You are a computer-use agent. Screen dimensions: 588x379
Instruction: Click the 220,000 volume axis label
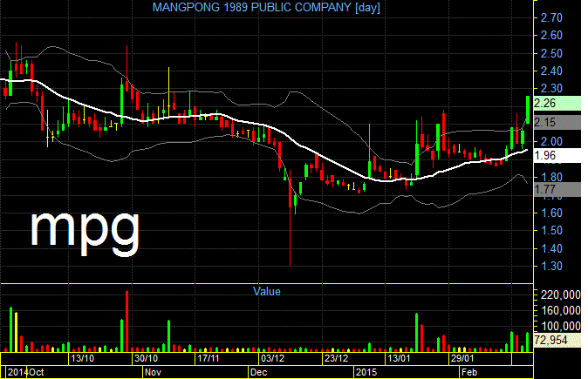560,295
